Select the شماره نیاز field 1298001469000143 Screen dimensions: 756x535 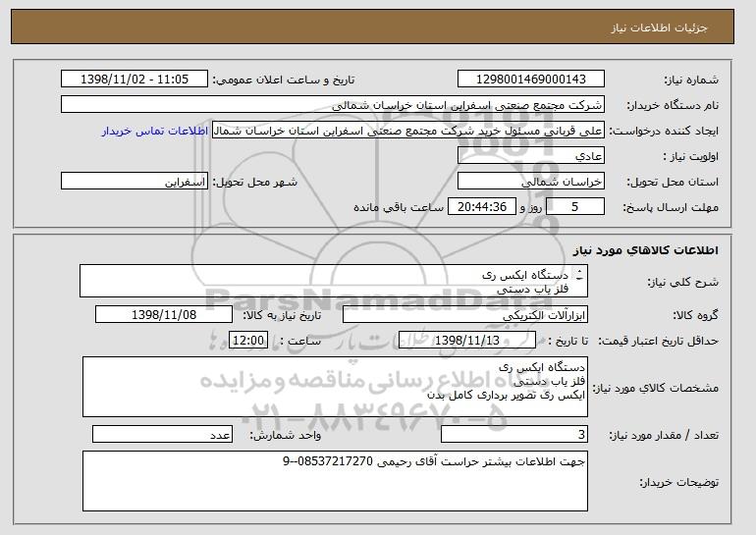(x=531, y=80)
